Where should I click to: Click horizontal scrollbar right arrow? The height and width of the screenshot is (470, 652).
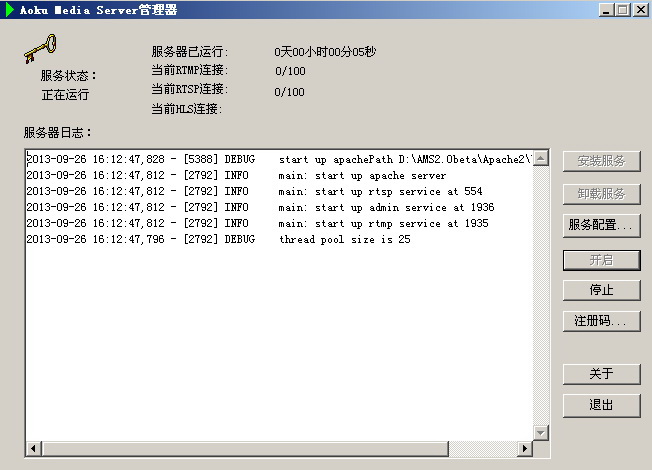point(525,449)
